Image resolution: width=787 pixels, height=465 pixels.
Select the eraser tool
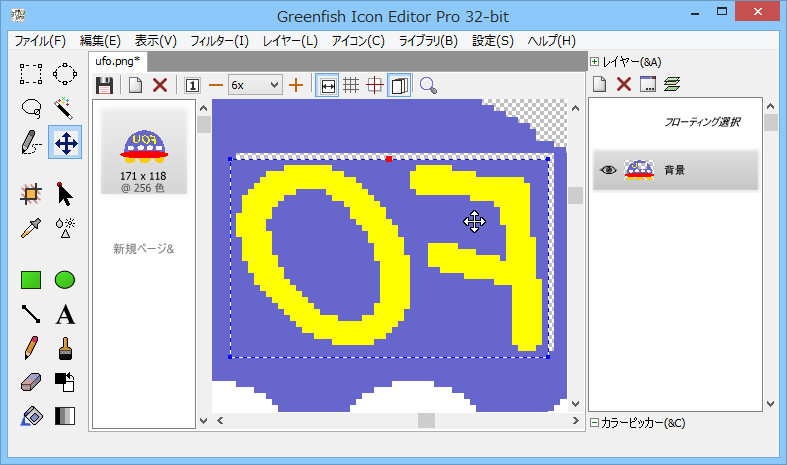[x=31, y=382]
